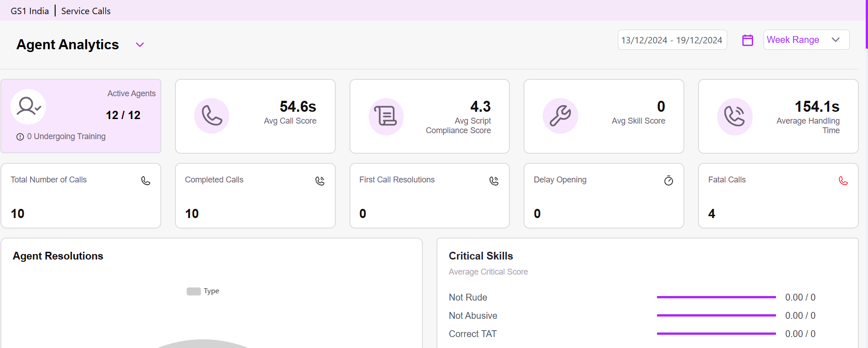
Task: Click the red Fatal Calls phone icon
Action: [843, 181]
